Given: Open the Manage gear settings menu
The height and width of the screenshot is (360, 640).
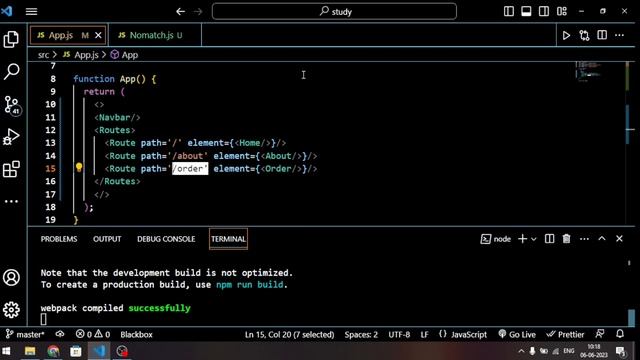Looking at the screenshot, I should click(11, 310).
